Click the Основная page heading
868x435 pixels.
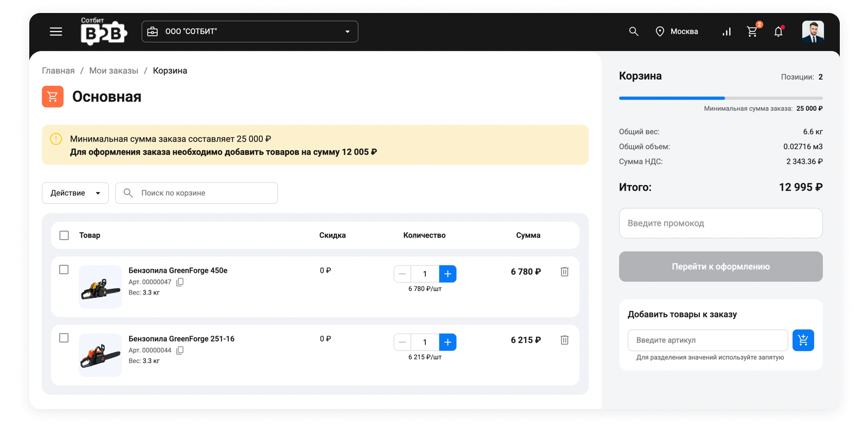(107, 97)
